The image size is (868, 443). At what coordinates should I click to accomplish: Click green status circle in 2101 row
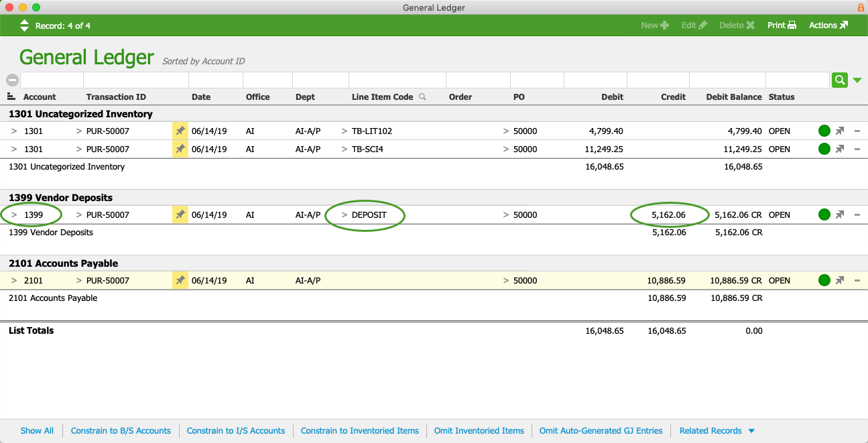coord(824,280)
